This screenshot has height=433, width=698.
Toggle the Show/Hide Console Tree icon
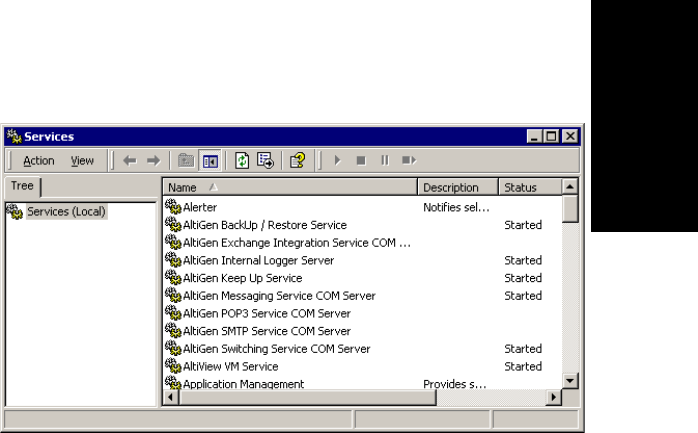[x=210, y=161]
